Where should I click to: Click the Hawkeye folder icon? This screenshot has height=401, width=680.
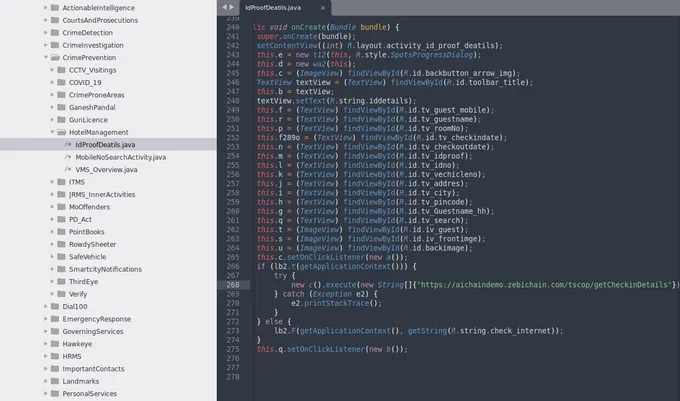click(55, 344)
